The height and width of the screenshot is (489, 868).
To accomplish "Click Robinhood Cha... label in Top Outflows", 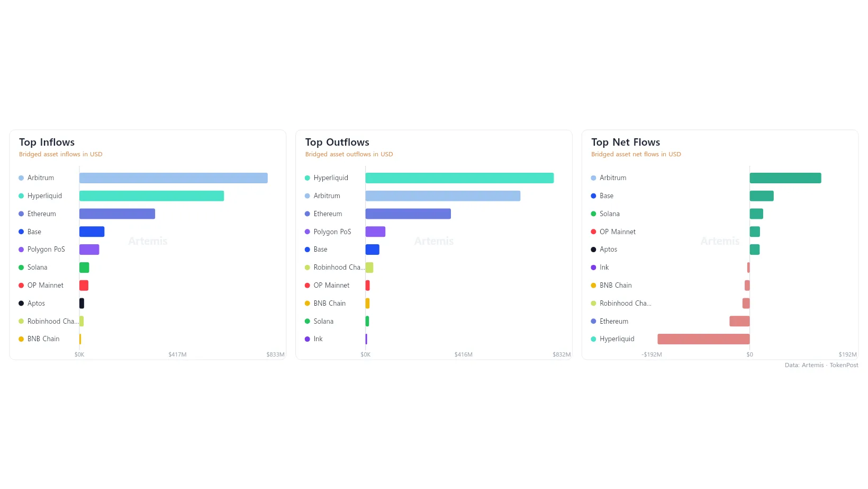I will [x=339, y=268].
